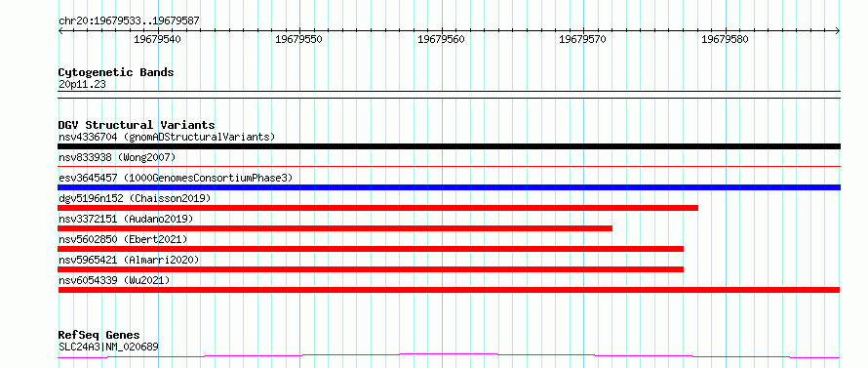868x368 pixels.
Task: Click the blue esv3645457 variant bar
Action: (449, 187)
